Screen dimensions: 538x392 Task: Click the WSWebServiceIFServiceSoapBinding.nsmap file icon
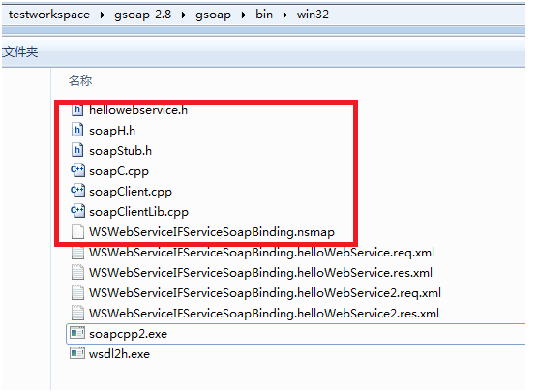click(x=77, y=231)
